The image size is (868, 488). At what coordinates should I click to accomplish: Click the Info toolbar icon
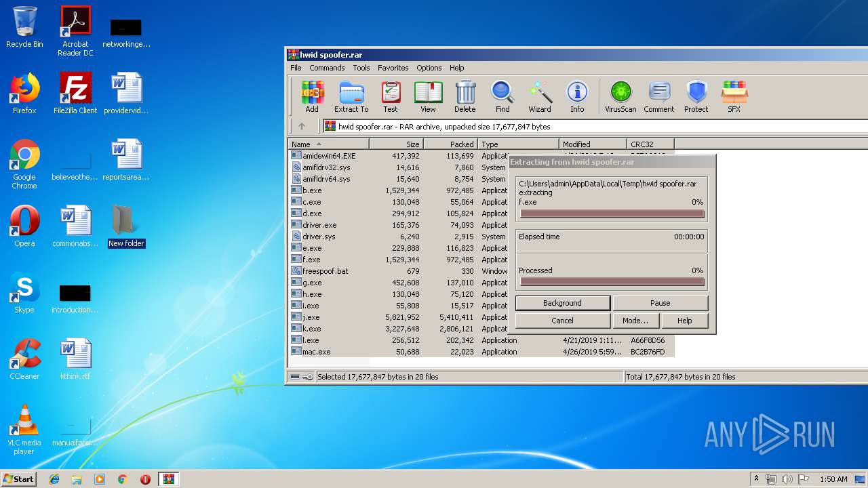[577, 96]
